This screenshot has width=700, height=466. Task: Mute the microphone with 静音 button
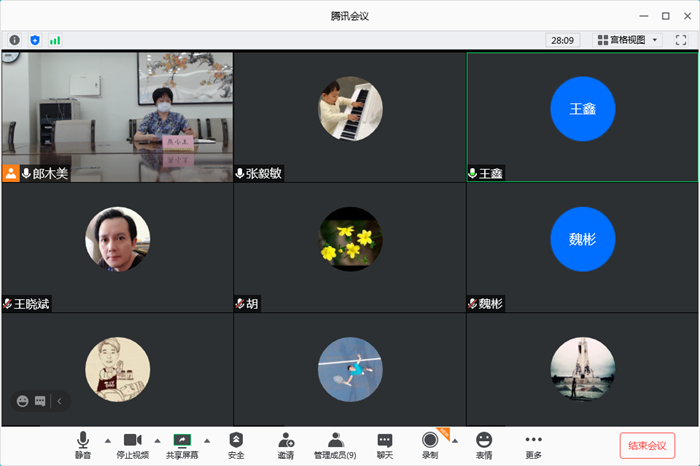tap(83, 444)
